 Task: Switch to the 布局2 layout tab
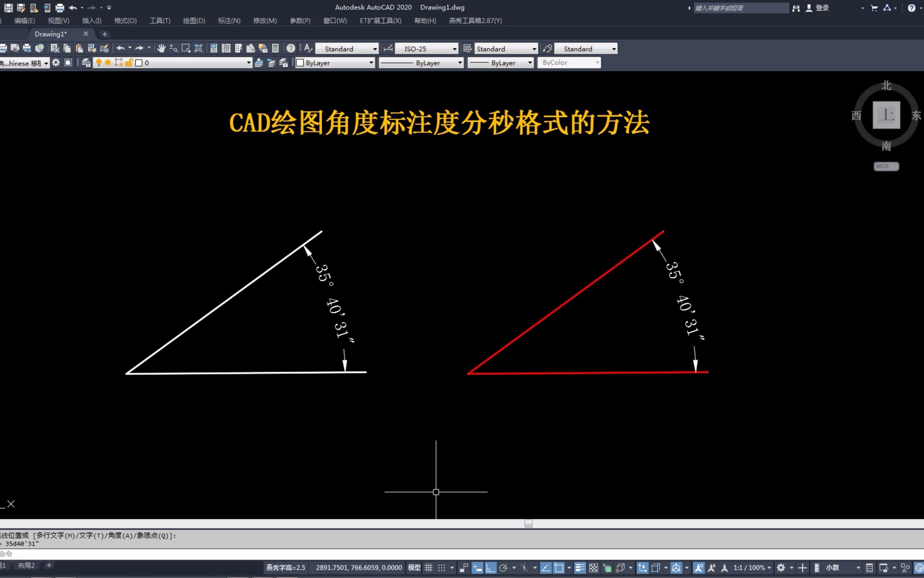pos(26,565)
